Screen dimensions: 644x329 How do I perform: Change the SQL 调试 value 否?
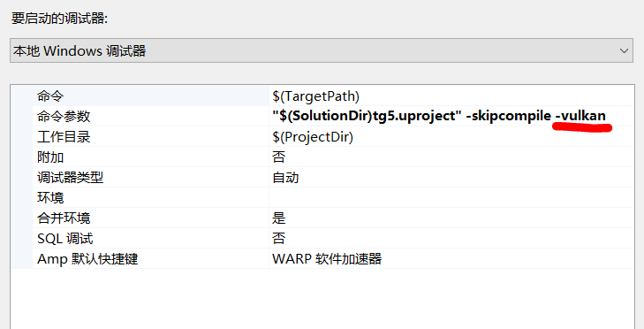(x=451, y=238)
